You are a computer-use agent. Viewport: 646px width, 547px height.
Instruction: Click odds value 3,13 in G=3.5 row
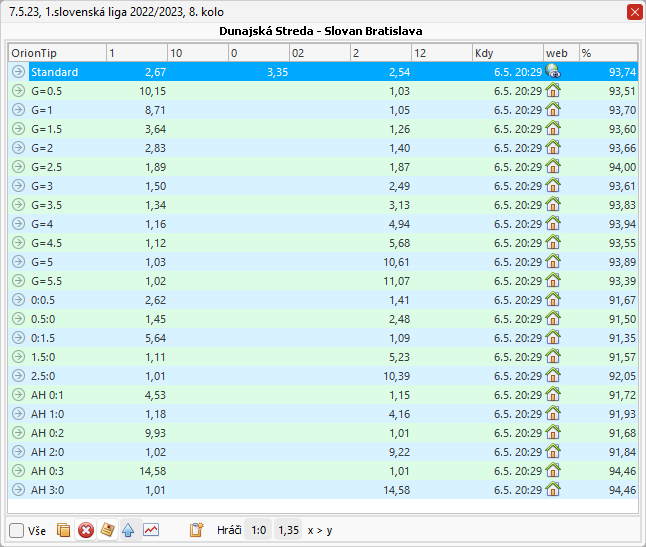click(399, 205)
